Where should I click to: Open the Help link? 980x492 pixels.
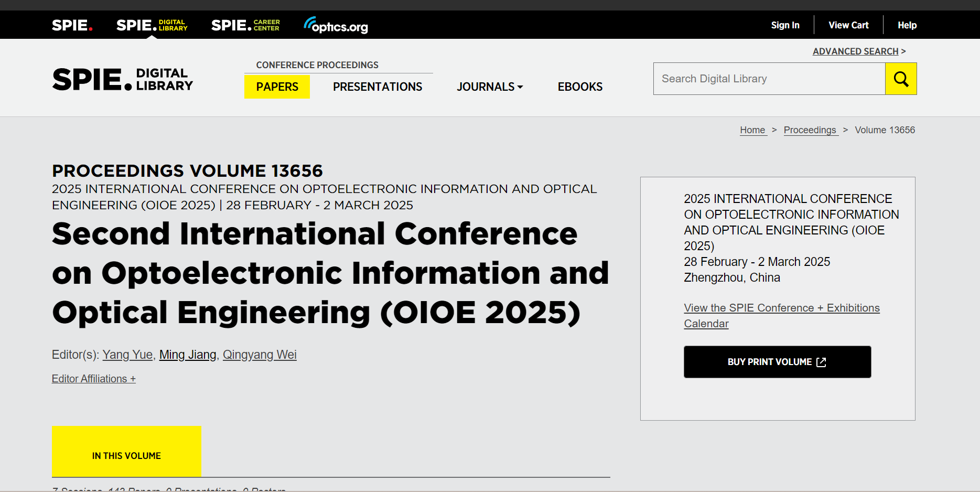coord(907,25)
